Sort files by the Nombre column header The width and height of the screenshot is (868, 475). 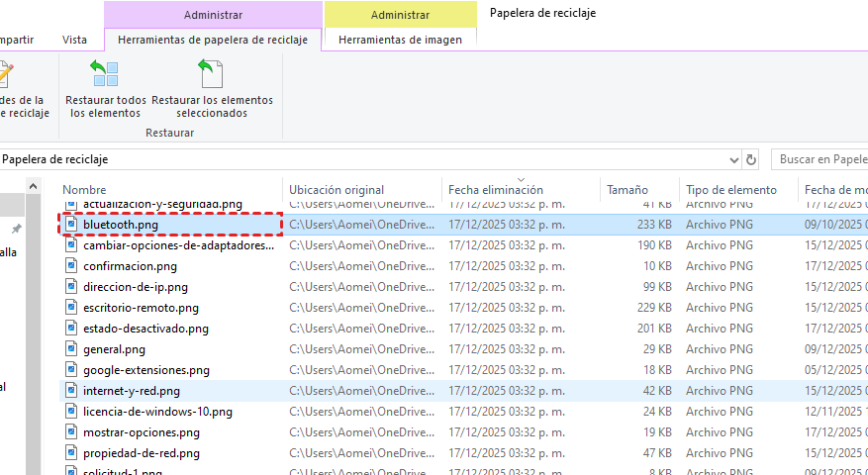pos(85,190)
